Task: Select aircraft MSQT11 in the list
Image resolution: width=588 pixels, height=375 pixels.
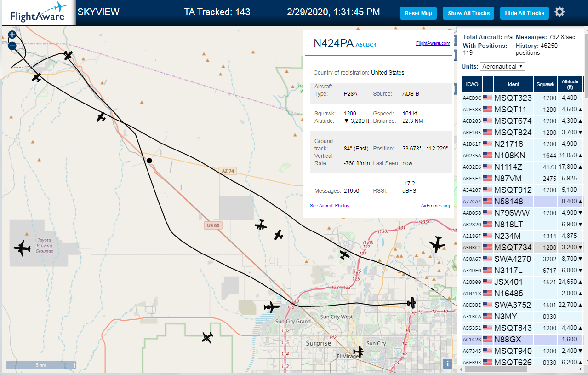Action: (x=523, y=110)
